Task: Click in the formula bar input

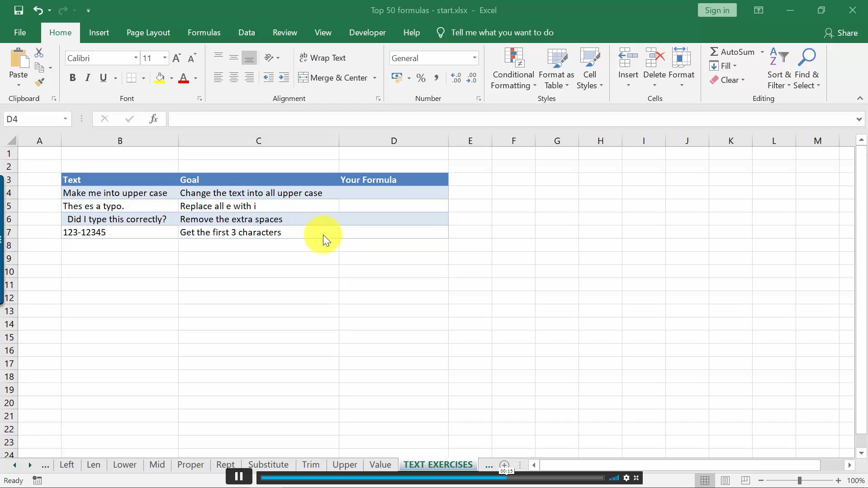Action: click(511, 119)
